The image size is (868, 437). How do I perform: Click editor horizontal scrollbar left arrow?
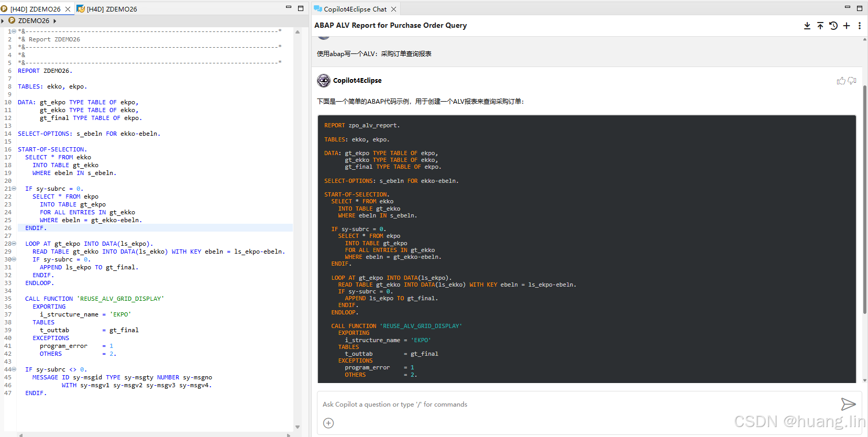21,435
